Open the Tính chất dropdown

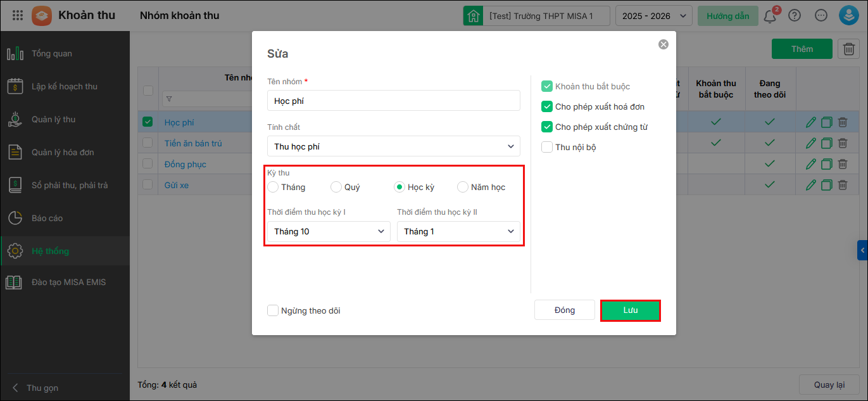pyautogui.click(x=393, y=146)
